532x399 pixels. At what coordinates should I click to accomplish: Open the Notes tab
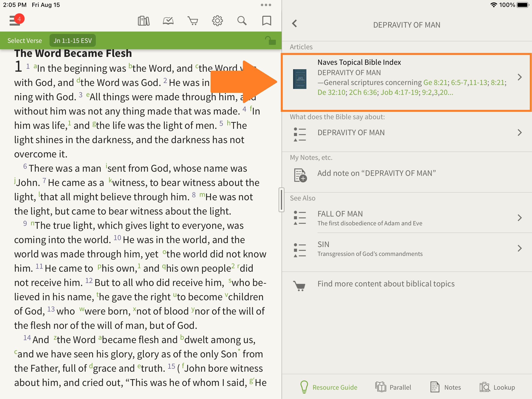click(x=446, y=387)
